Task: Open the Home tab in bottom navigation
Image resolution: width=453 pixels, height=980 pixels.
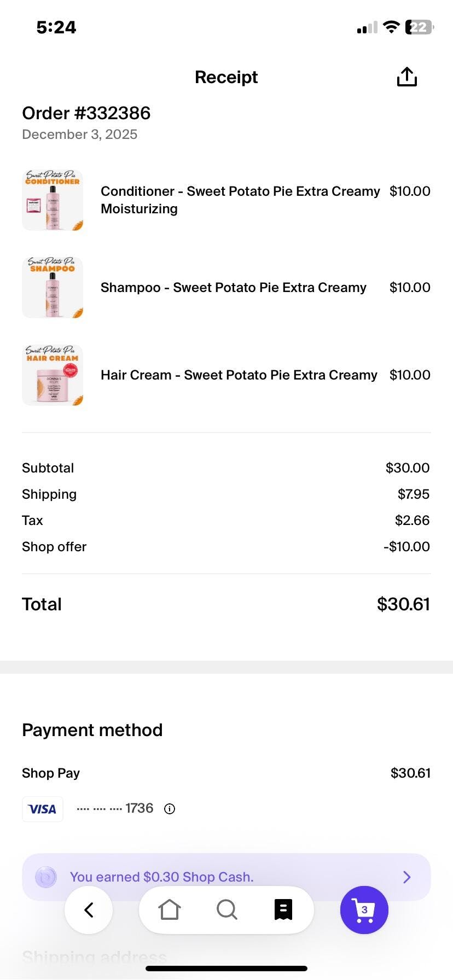Action: click(170, 910)
